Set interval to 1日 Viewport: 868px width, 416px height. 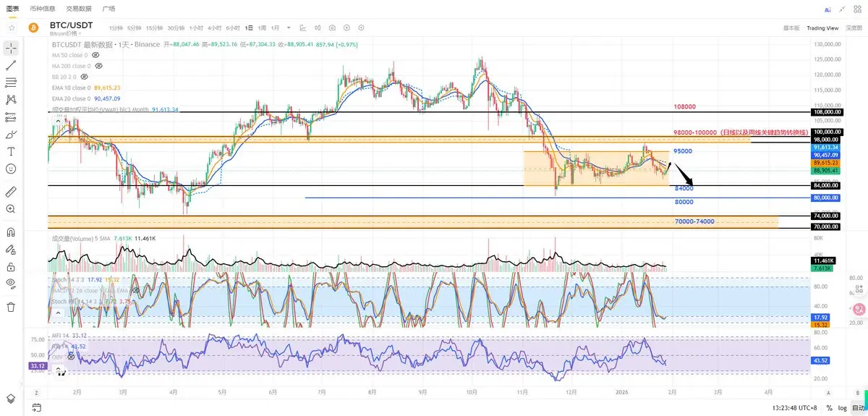pyautogui.click(x=249, y=27)
